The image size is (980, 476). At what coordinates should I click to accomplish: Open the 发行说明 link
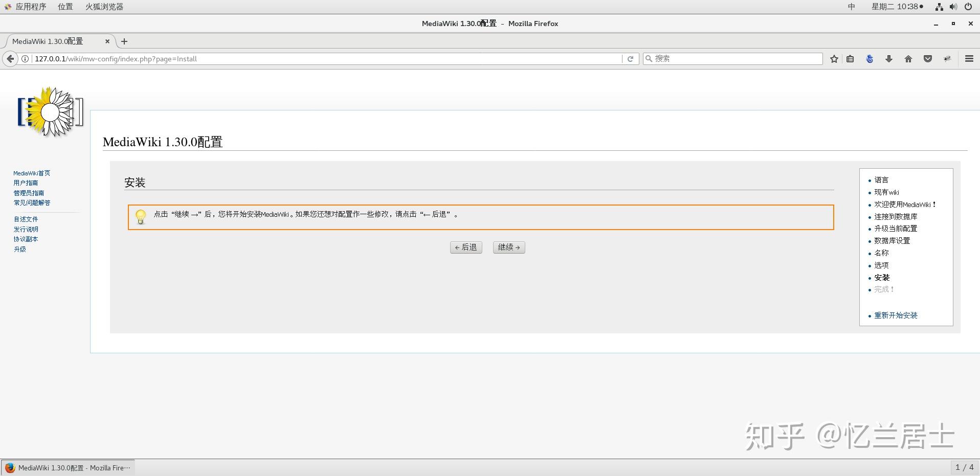point(26,230)
